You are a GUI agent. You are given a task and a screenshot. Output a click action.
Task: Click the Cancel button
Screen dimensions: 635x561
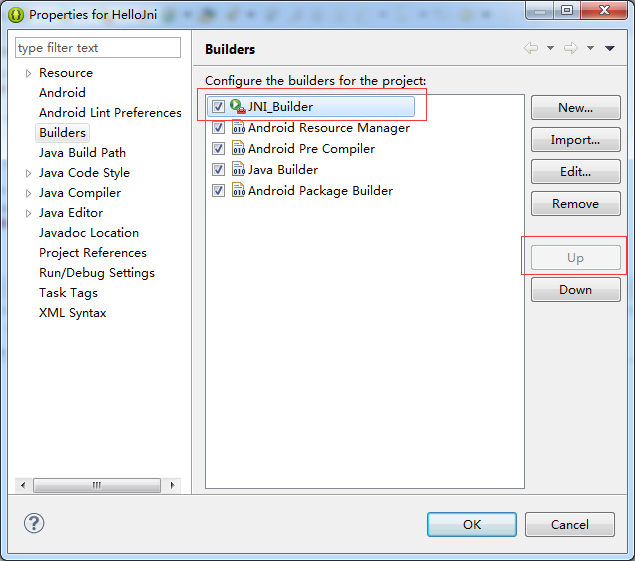(x=570, y=525)
